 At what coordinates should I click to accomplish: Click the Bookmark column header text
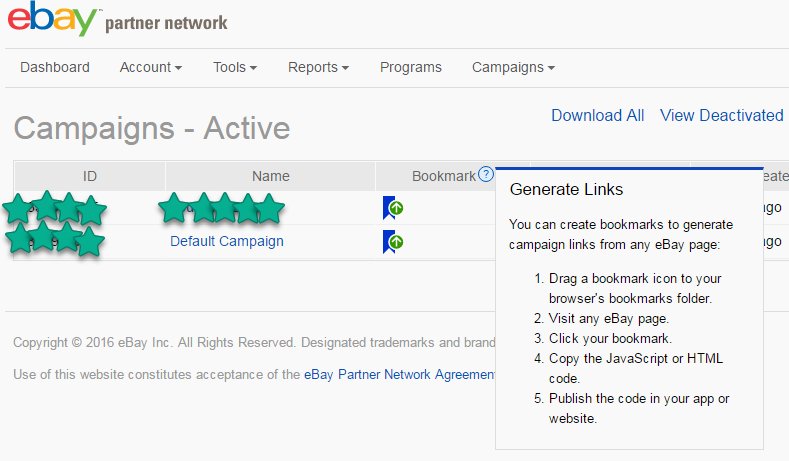(x=443, y=176)
